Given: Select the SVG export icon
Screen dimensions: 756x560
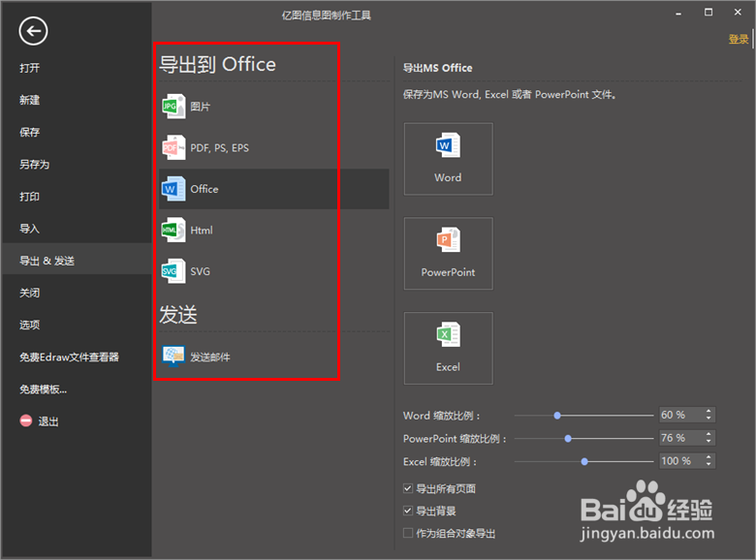Looking at the screenshot, I should tap(173, 271).
